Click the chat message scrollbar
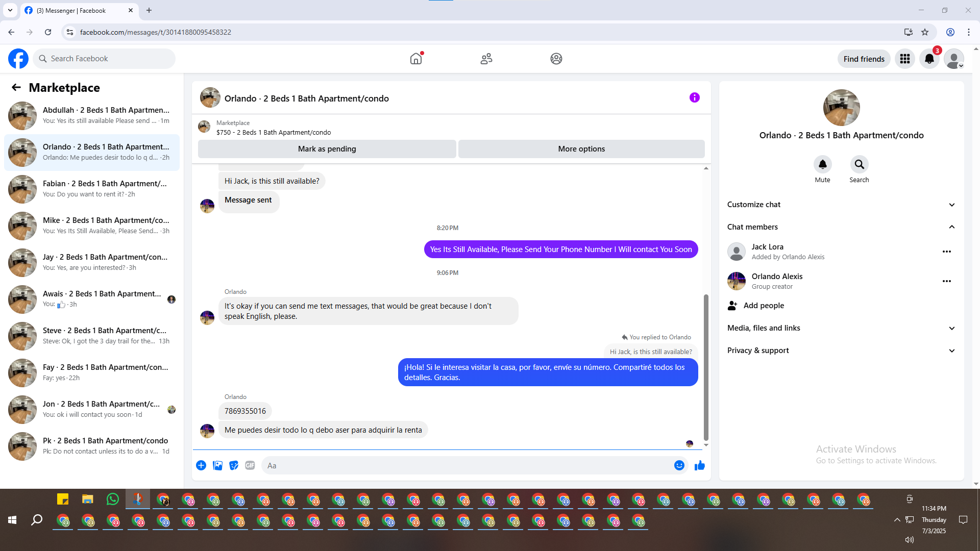The width and height of the screenshot is (980, 551). pos(706,367)
